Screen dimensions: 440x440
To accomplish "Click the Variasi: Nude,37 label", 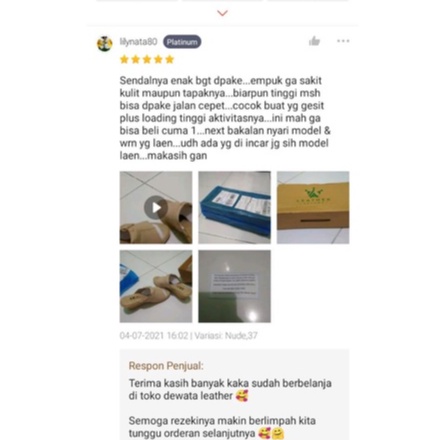I will tap(226, 335).
